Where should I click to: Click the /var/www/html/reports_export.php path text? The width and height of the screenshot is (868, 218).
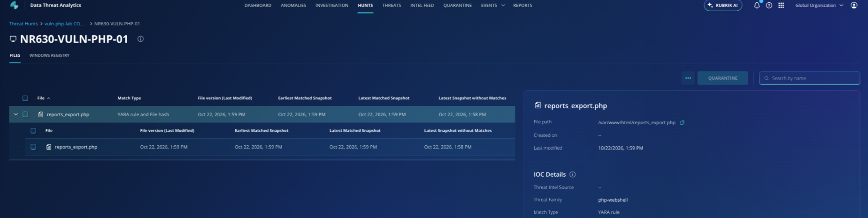[x=637, y=122]
